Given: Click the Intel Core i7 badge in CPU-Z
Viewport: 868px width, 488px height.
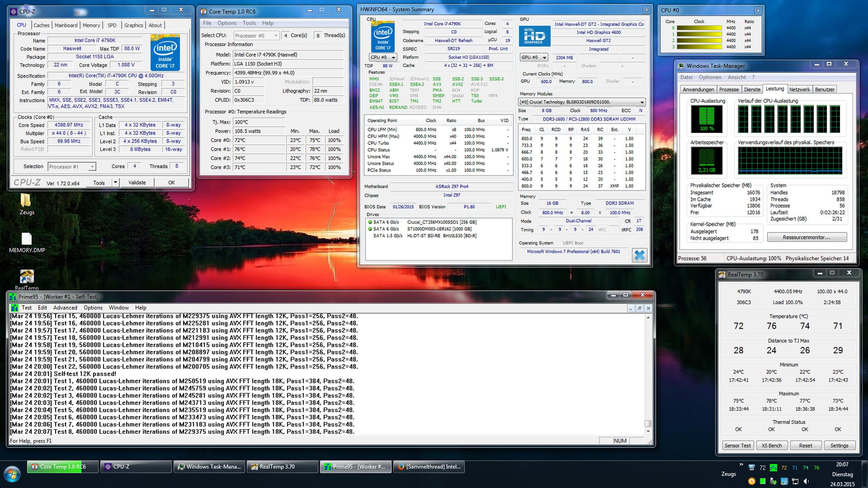Looking at the screenshot, I should pyautogui.click(x=165, y=52).
